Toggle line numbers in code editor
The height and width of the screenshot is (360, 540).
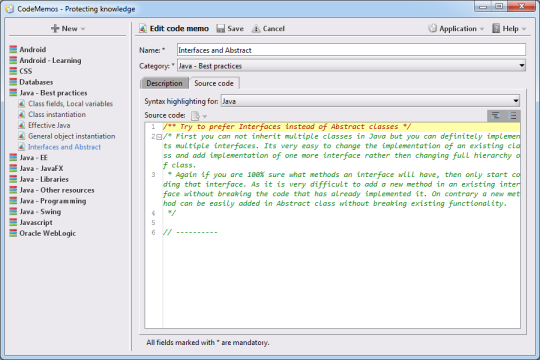click(x=512, y=115)
